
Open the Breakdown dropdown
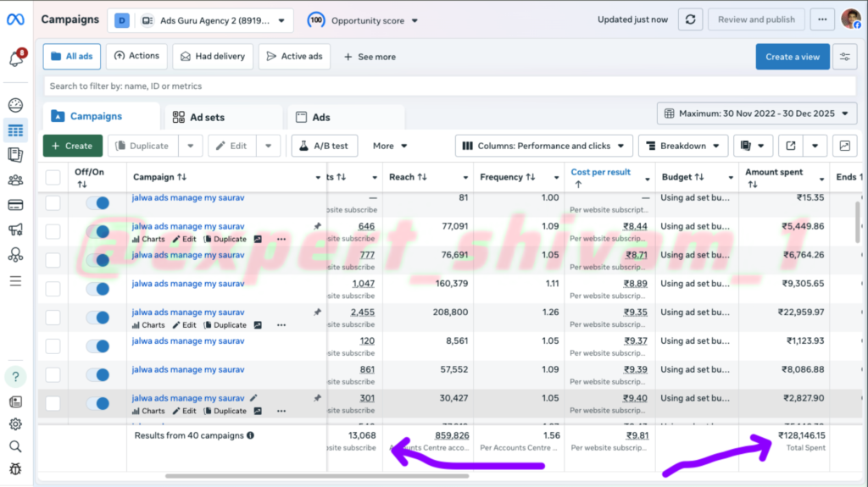click(682, 146)
